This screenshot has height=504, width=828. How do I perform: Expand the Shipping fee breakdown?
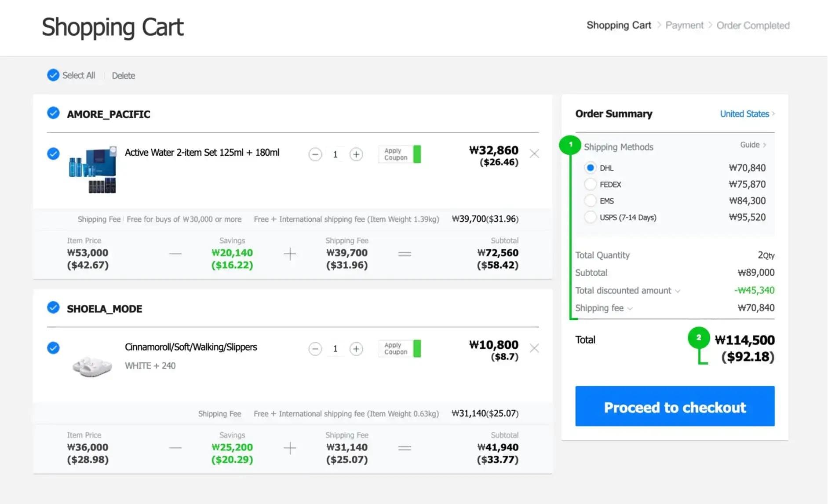click(x=630, y=308)
